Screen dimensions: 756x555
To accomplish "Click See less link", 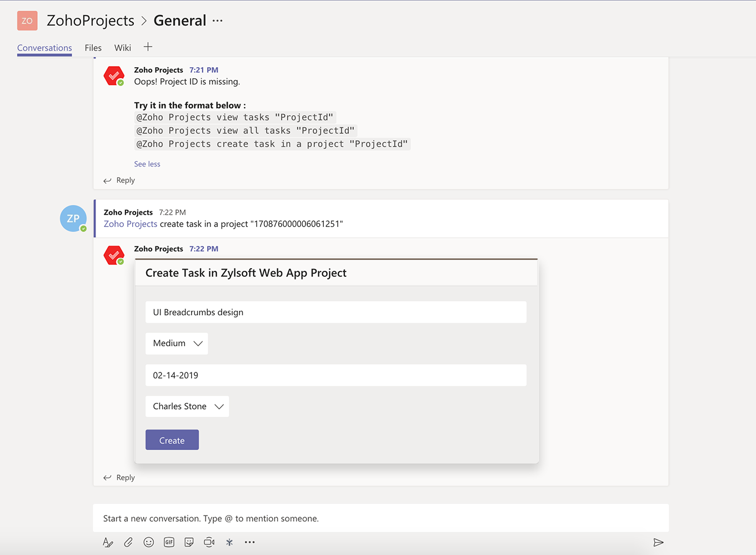I will pos(147,164).
